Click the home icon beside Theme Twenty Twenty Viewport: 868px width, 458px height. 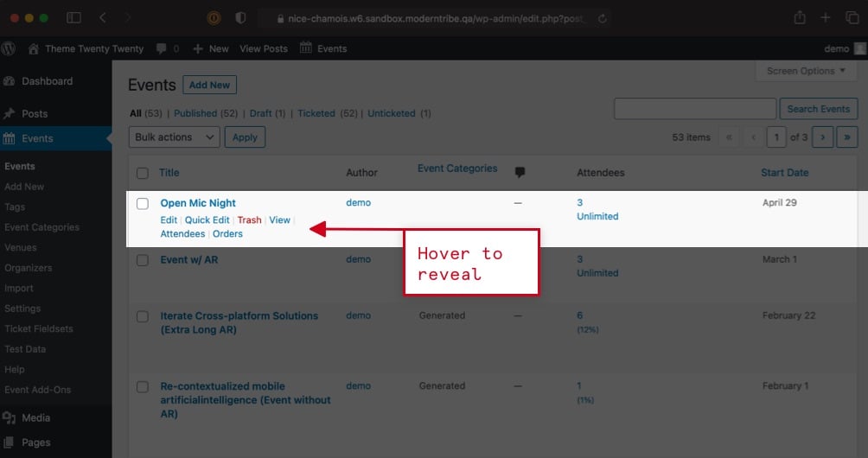33,48
